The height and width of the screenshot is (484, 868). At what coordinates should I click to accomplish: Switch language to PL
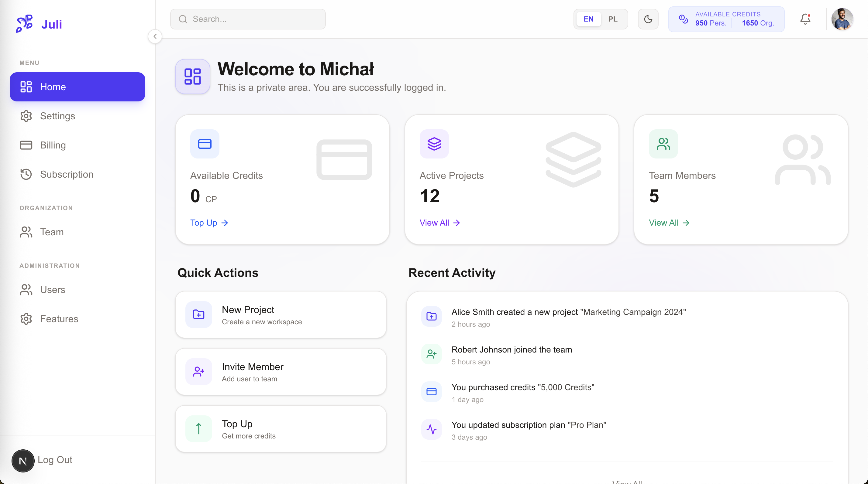point(613,19)
